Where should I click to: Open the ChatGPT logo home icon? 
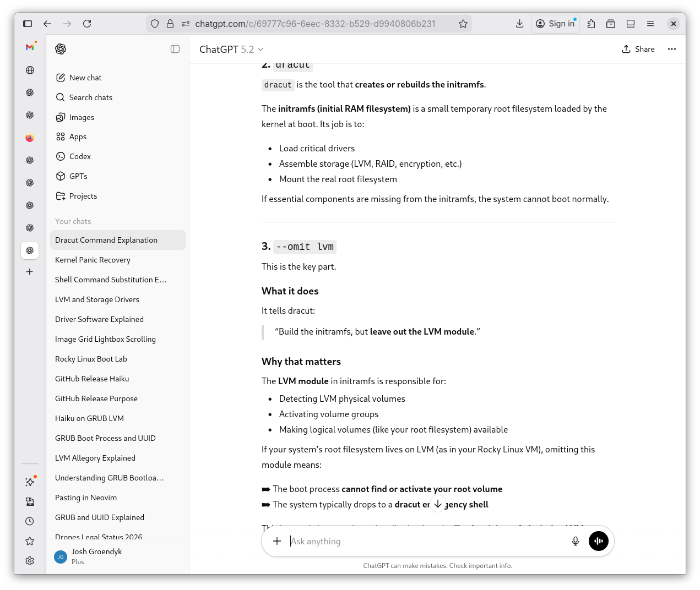[61, 49]
